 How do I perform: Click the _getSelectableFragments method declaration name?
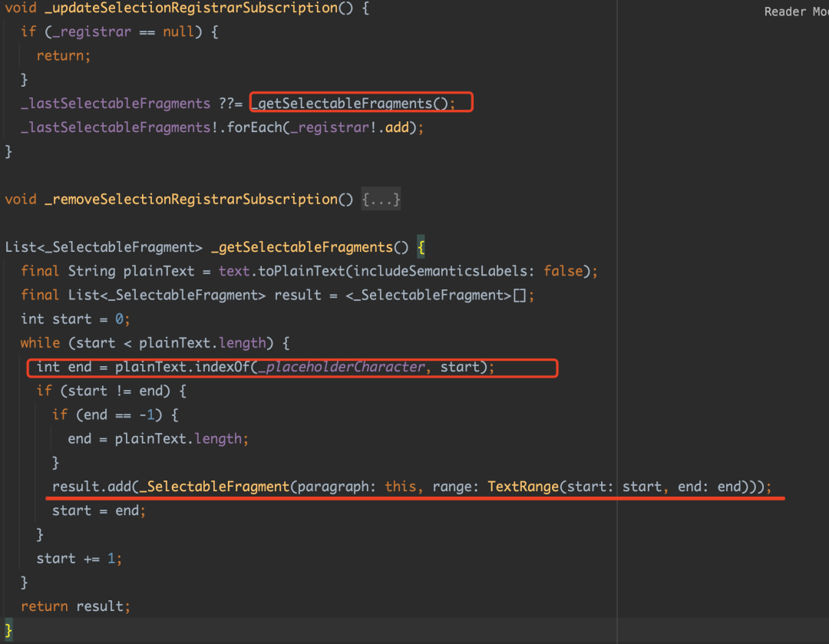click(302, 247)
